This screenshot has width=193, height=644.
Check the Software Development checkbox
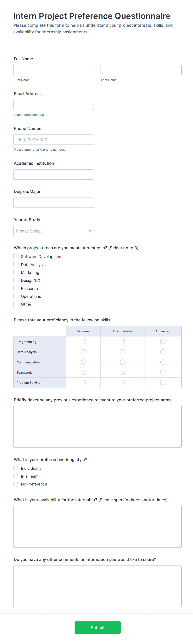(16, 257)
